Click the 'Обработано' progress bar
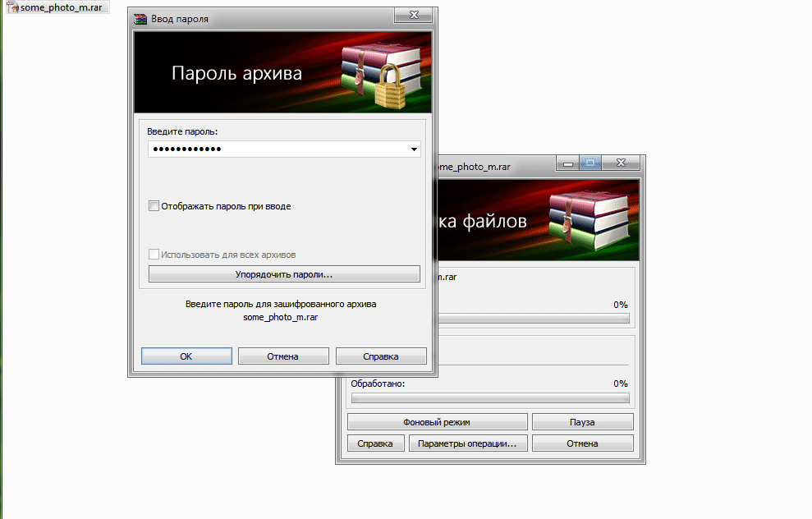812x519 pixels. pyautogui.click(x=490, y=398)
